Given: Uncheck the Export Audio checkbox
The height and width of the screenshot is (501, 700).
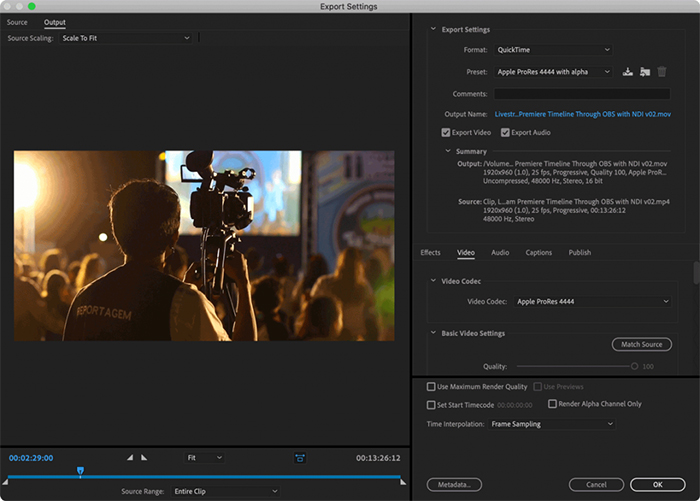Looking at the screenshot, I should click(x=505, y=132).
